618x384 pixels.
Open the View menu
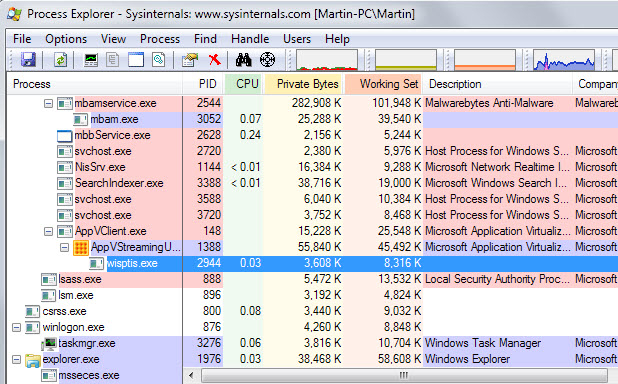click(x=113, y=39)
